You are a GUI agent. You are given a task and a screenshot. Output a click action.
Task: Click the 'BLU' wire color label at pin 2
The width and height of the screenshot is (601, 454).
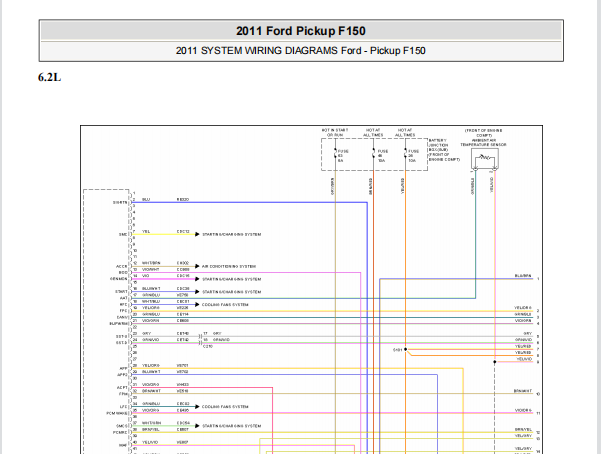point(146,199)
